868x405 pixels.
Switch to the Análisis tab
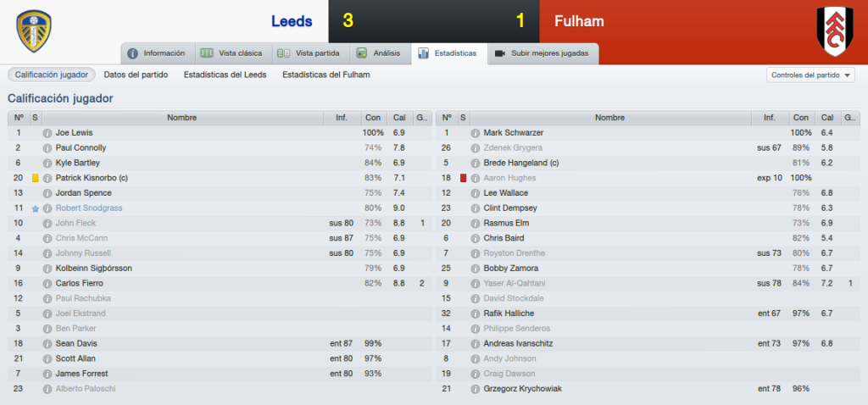(380, 53)
